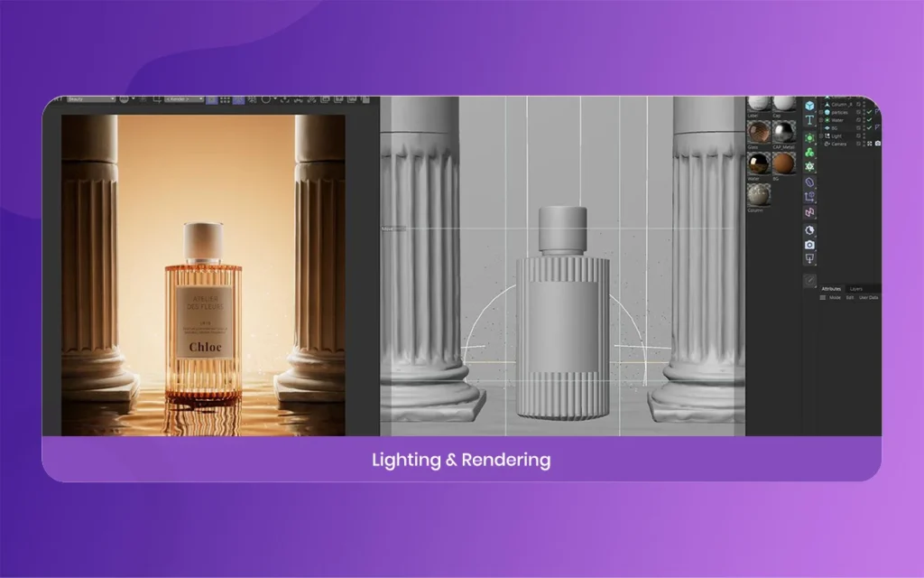Expand the particles object in hierarchy
Image resolution: width=924 pixels, height=578 pixels.
821,112
